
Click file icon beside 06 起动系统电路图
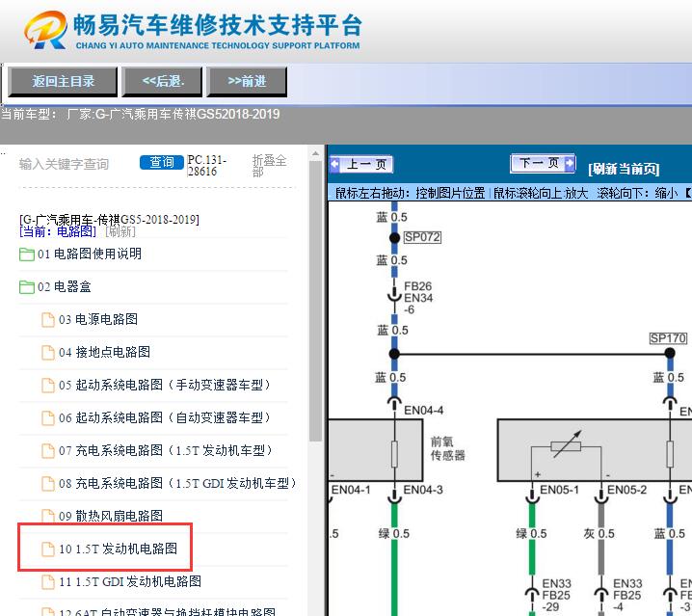pos(48,418)
